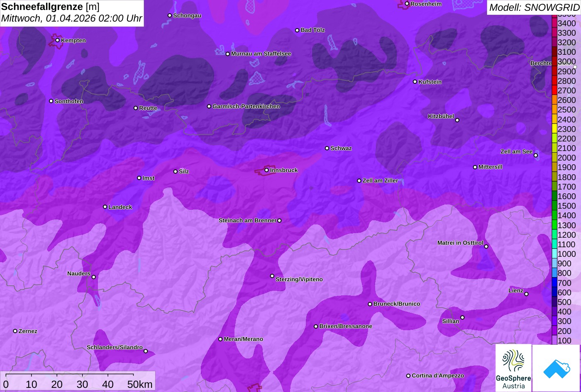Select the Landeck marker dot

point(105,207)
